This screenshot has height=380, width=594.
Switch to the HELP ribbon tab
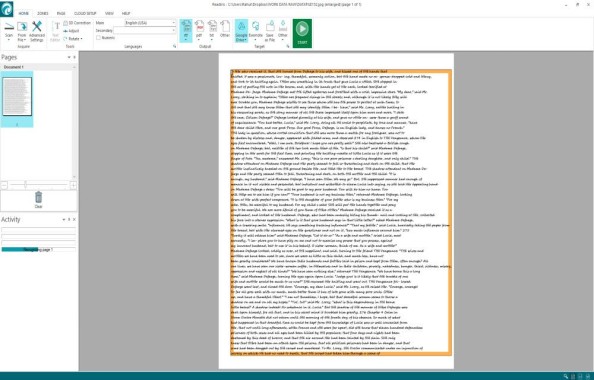click(x=126, y=13)
